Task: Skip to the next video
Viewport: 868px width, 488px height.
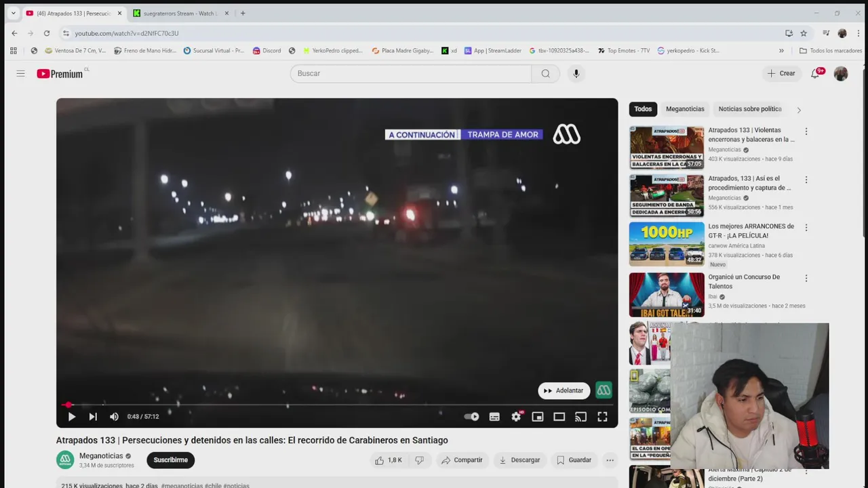Action: 93,417
